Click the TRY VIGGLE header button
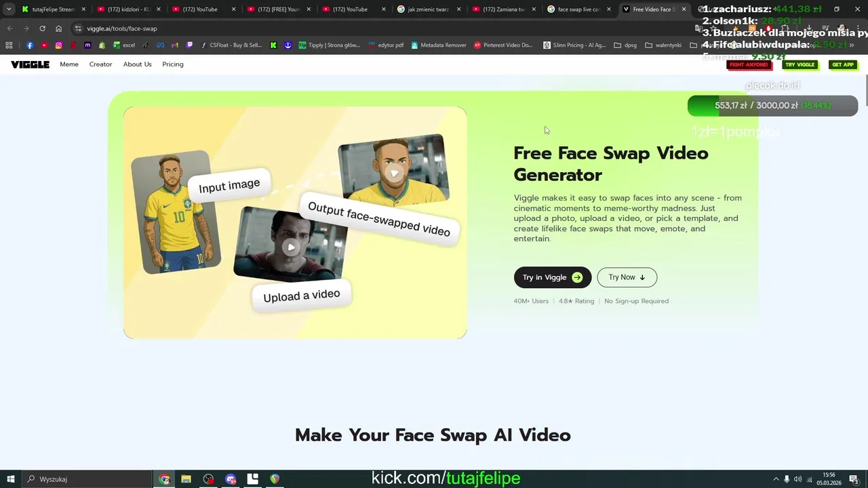Viewport: 868px width, 488px height. point(800,64)
